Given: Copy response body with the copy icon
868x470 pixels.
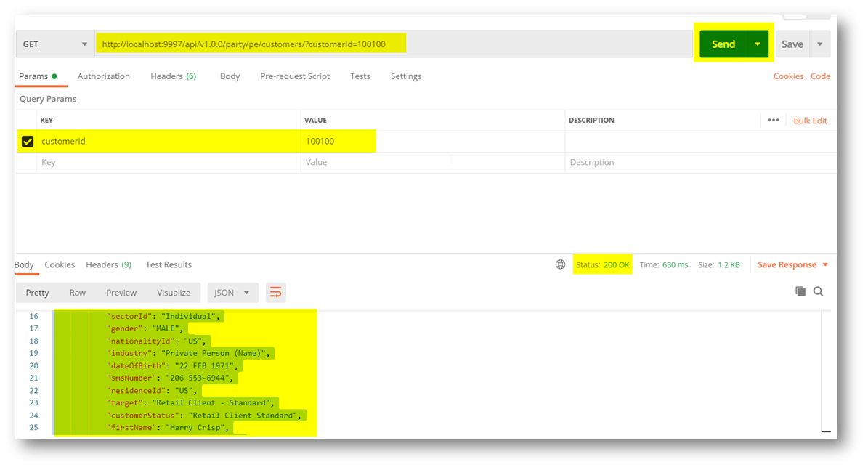Looking at the screenshot, I should 800,291.
